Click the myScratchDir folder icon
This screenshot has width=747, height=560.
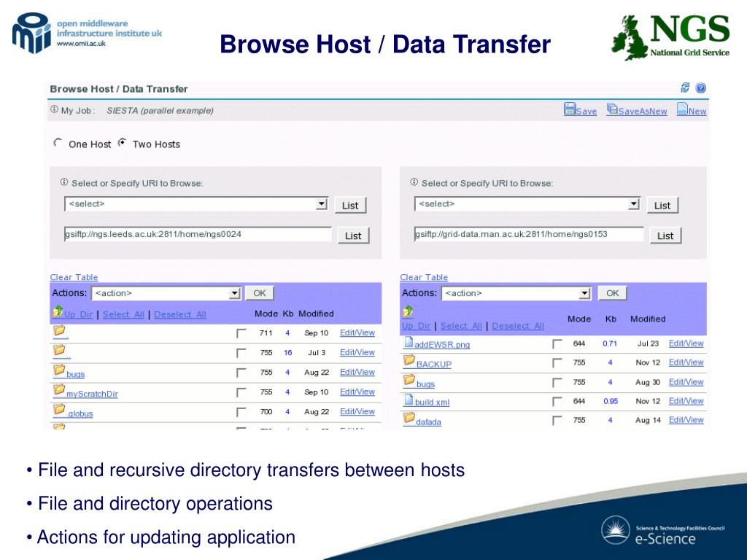tap(59, 390)
